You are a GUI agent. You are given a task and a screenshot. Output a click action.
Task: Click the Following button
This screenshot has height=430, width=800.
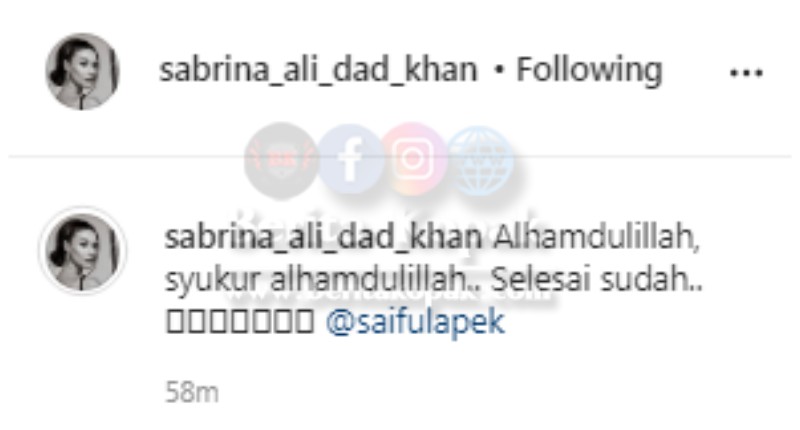coord(589,70)
